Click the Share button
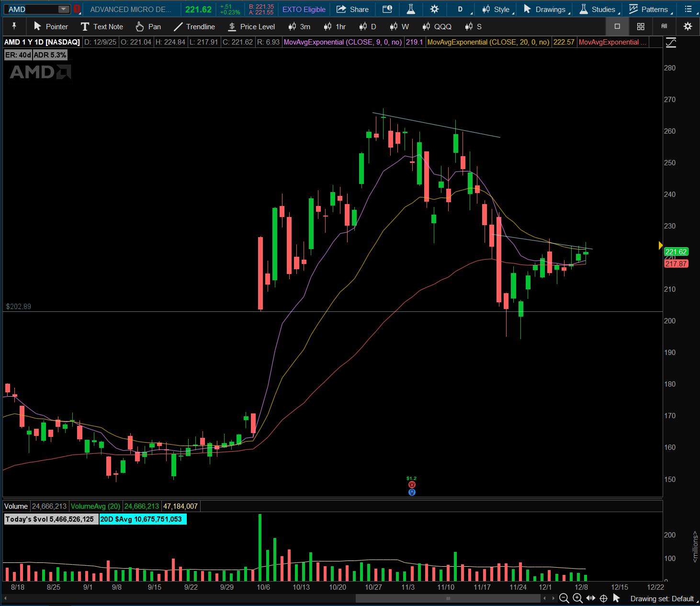The height and width of the screenshot is (606, 700). coord(352,9)
